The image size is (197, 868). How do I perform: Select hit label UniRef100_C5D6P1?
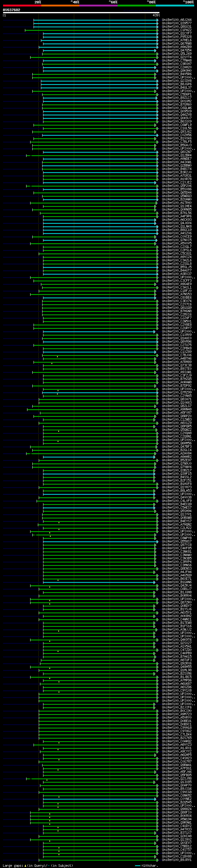click(177, 94)
